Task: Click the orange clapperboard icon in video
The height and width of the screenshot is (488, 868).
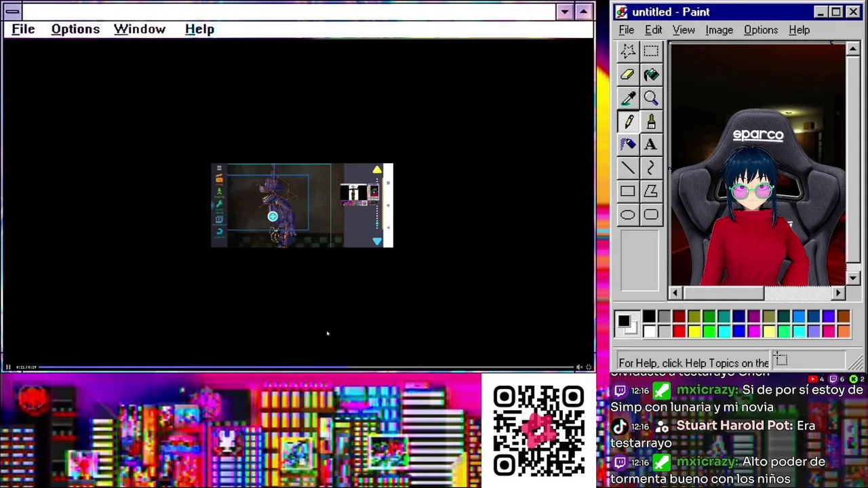Action: click(x=219, y=179)
